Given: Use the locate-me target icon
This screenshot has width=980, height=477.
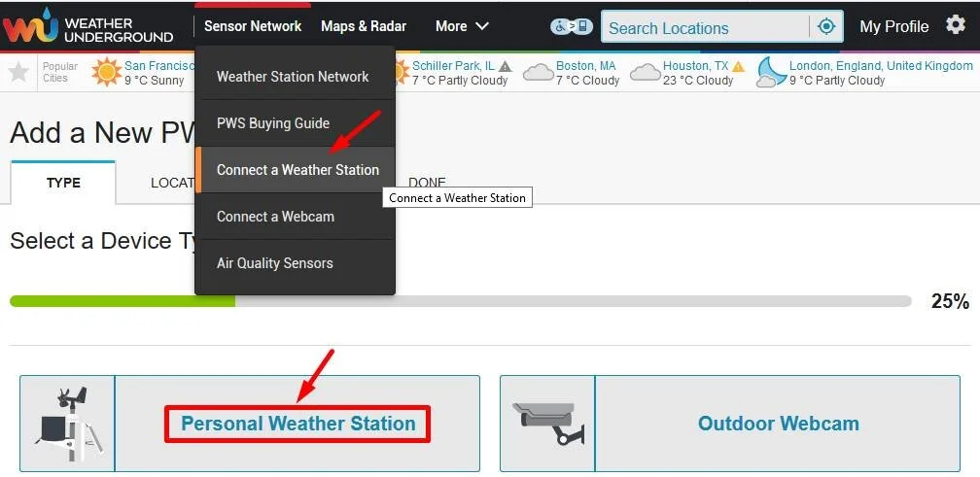Looking at the screenshot, I should [x=826, y=27].
